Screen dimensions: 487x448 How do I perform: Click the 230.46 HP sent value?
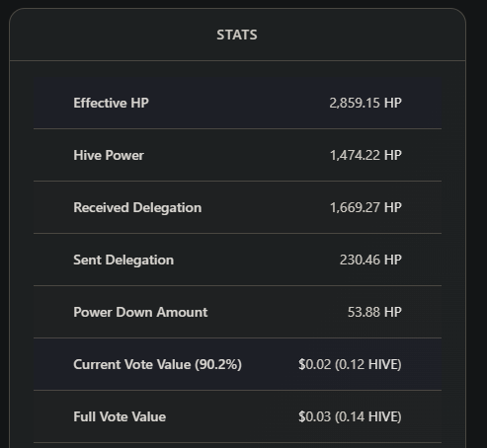pyautogui.click(x=370, y=260)
